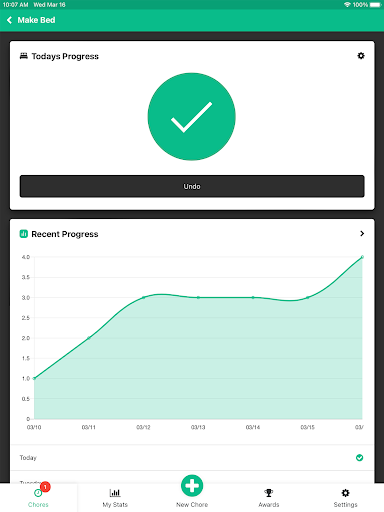Screen dimensions: 384x512
Task: Click the 03/12 data point on chart
Action: [x=144, y=297]
